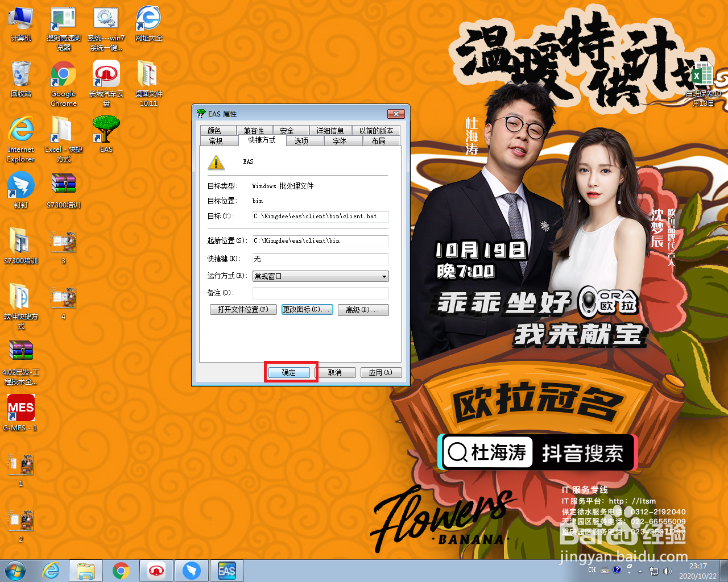Open Windows Explorer from the taskbar
Image resolution: width=728 pixels, height=582 pixels.
tap(86, 571)
